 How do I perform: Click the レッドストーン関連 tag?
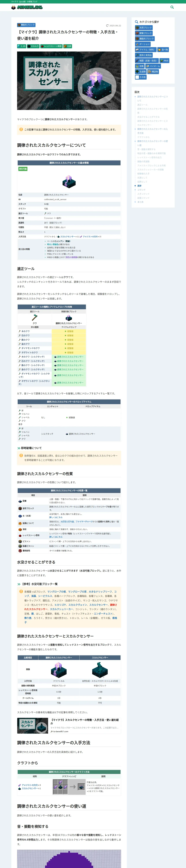pos(51,46)
